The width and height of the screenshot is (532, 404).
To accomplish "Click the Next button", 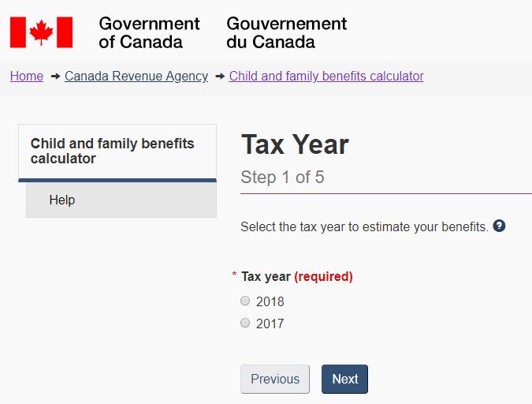I will click(344, 380).
